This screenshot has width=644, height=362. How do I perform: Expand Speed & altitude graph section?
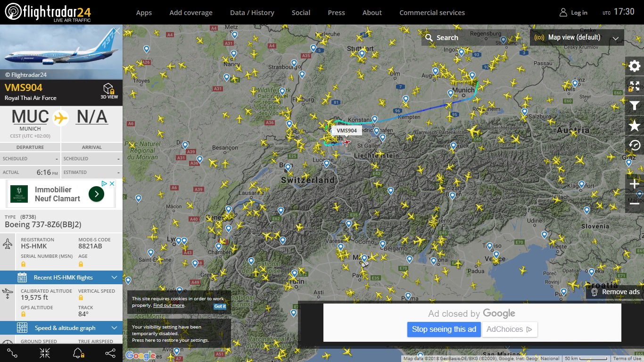(x=61, y=328)
